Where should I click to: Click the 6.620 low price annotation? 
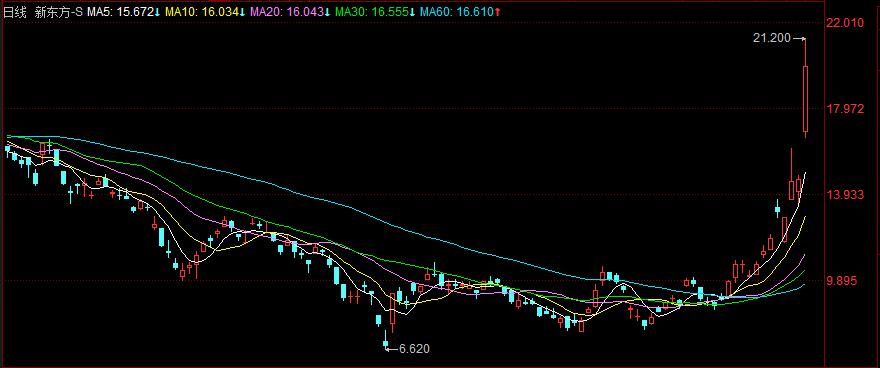414,349
